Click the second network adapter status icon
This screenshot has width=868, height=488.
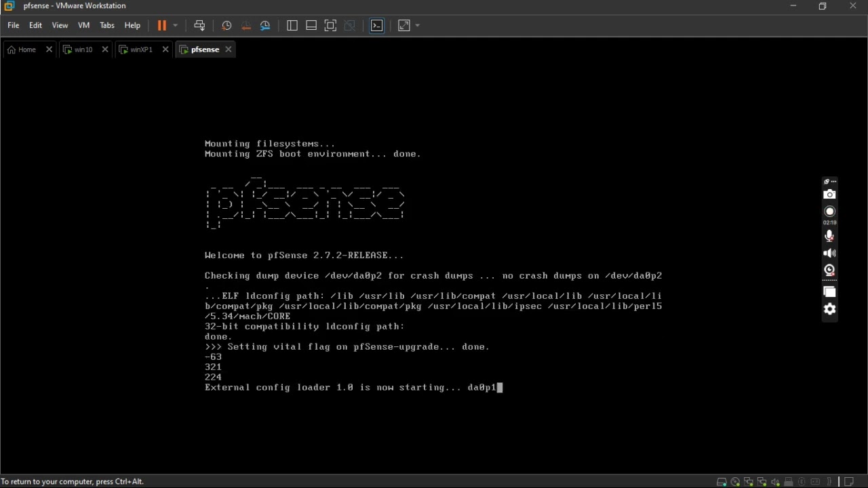click(762, 482)
